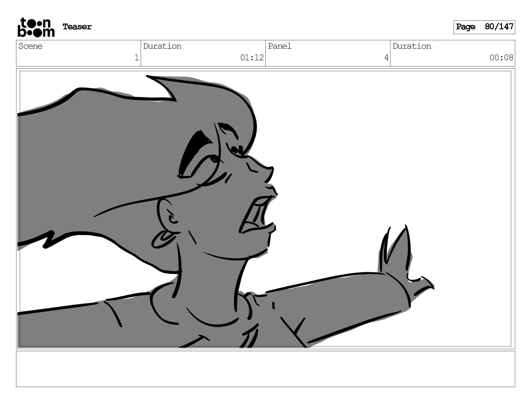Click the 'Panel' header label

pos(280,46)
